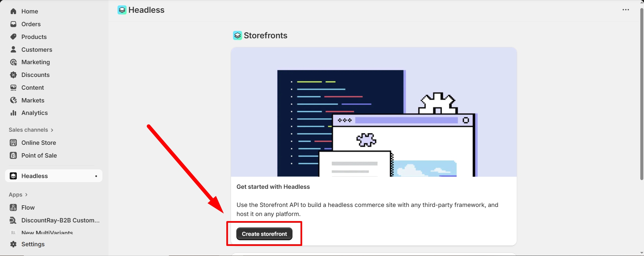Click the Home house icon
The height and width of the screenshot is (256, 644).
click(13, 11)
